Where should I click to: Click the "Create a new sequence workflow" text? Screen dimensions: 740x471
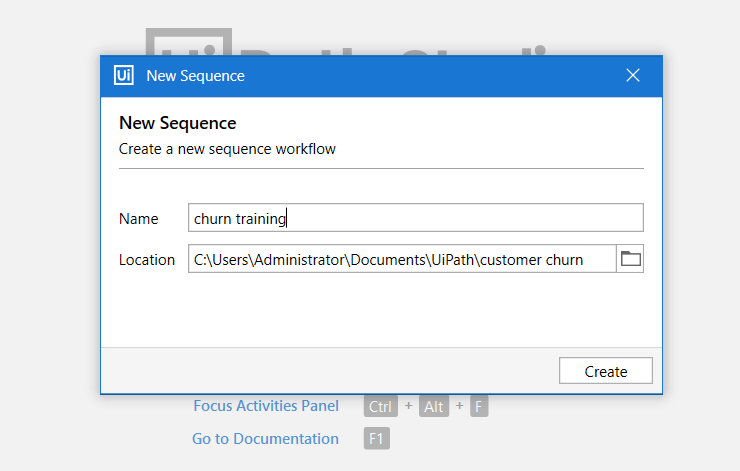[x=227, y=149]
